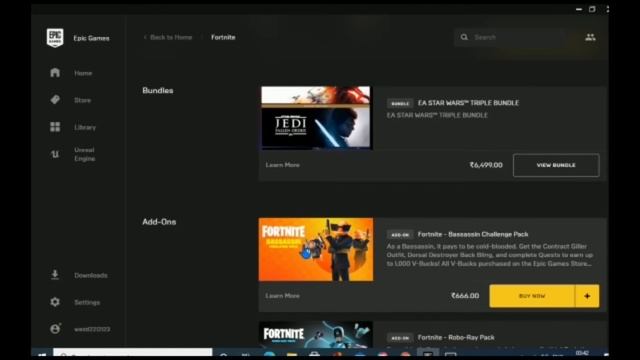Click Learn More under Star Wars bundle
Screen dimensions: 640x360
(282, 165)
